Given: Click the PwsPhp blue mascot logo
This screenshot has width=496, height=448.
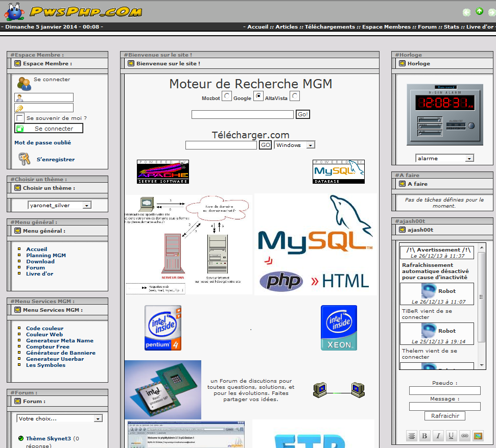Looking at the screenshot, I should coord(14,12).
